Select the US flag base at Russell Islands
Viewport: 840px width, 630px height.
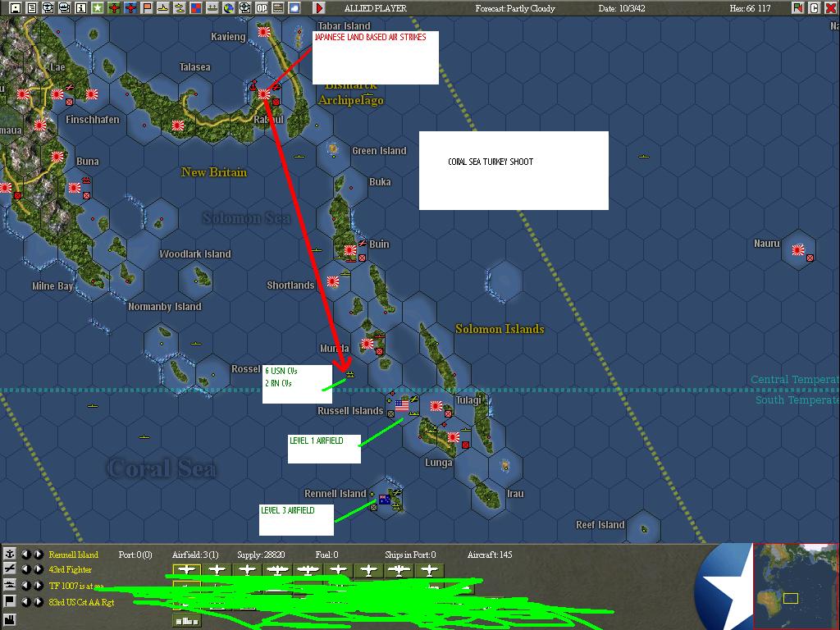tap(402, 405)
